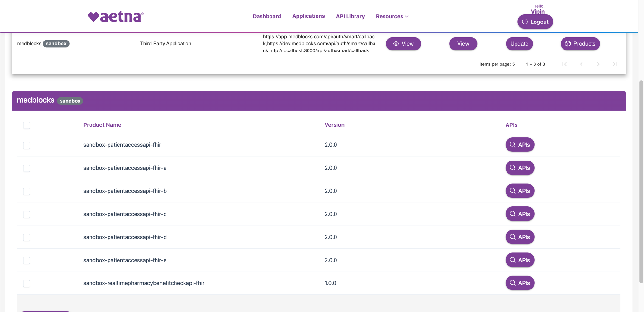The width and height of the screenshot is (644, 312).
Task: Log out using the Logout button
Action: coord(535,22)
